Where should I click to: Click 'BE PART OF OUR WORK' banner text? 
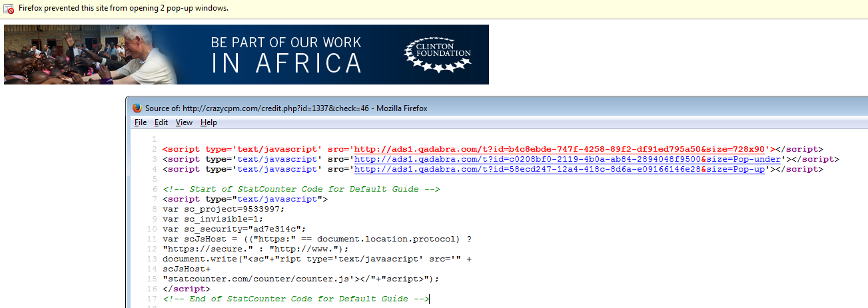pyautogui.click(x=286, y=43)
